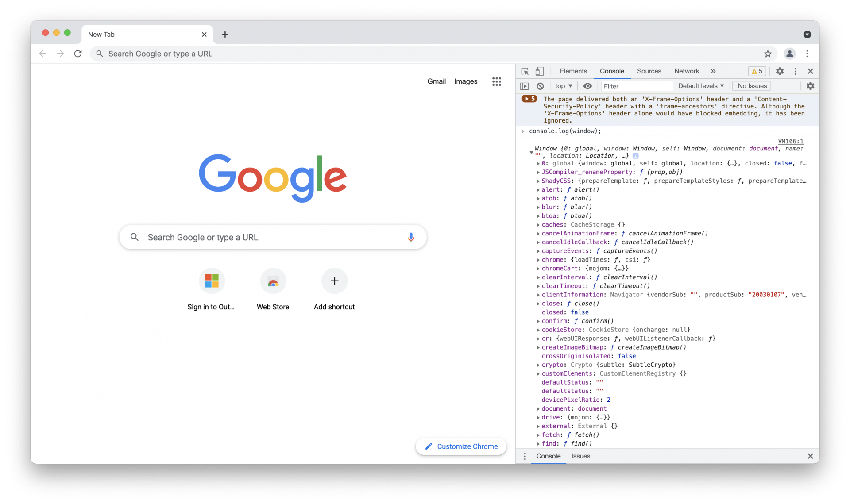Expand the 'chrome' property in console output

pyautogui.click(x=538, y=260)
